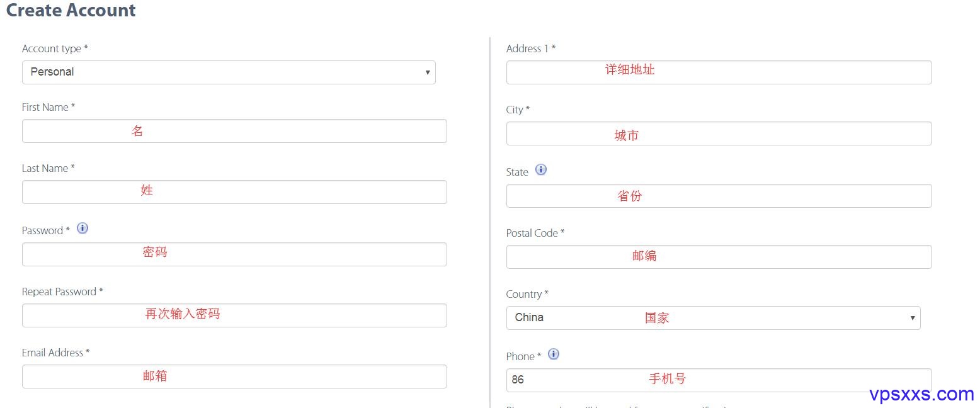Click the First Name label

click(48, 107)
